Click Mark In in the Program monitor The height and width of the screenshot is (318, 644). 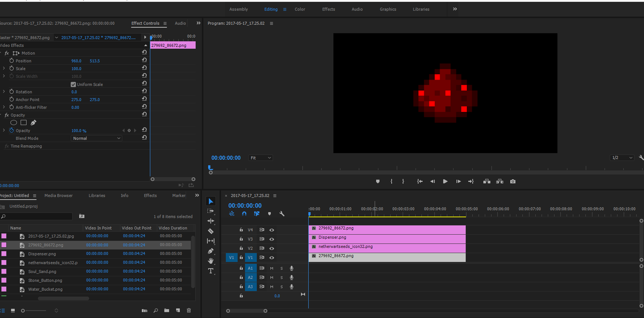pos(391,182)
